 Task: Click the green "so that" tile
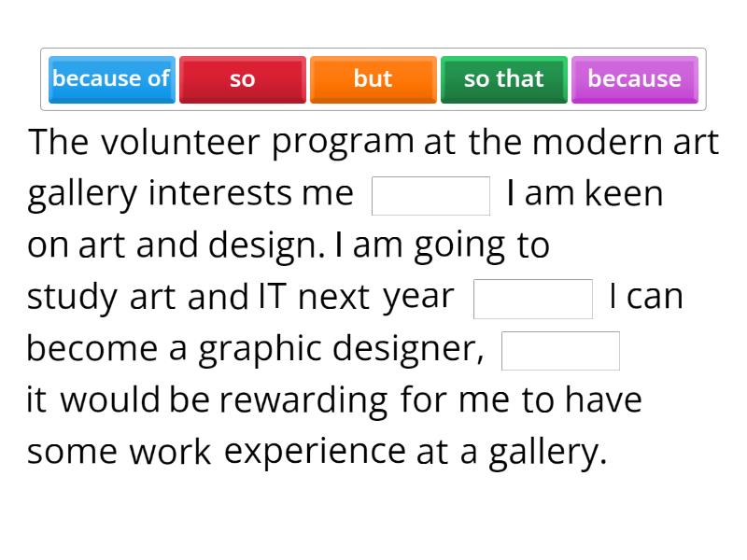[503, 78]
